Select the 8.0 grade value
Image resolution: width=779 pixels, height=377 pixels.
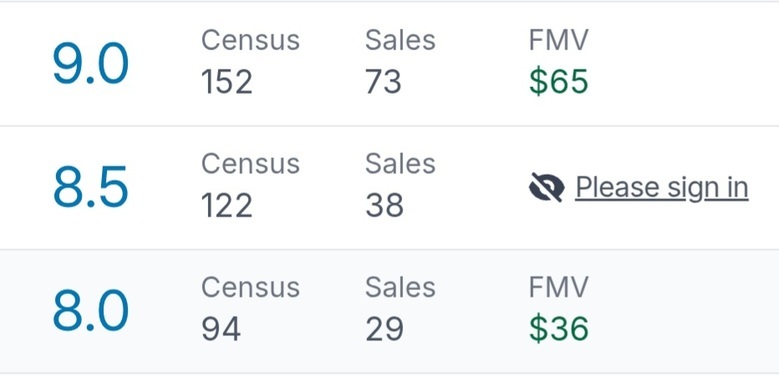point(90,311)
